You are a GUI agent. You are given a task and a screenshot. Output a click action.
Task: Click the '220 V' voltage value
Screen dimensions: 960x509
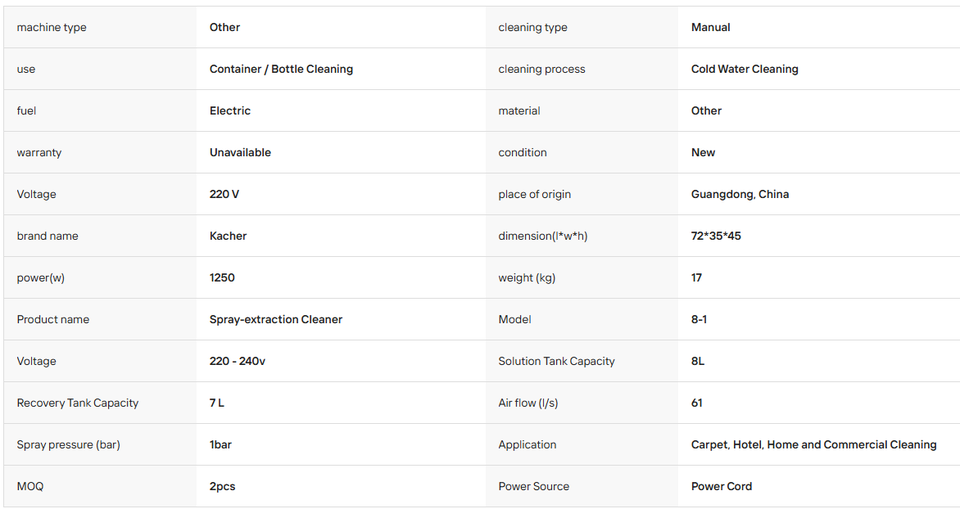tap(224, 194)
